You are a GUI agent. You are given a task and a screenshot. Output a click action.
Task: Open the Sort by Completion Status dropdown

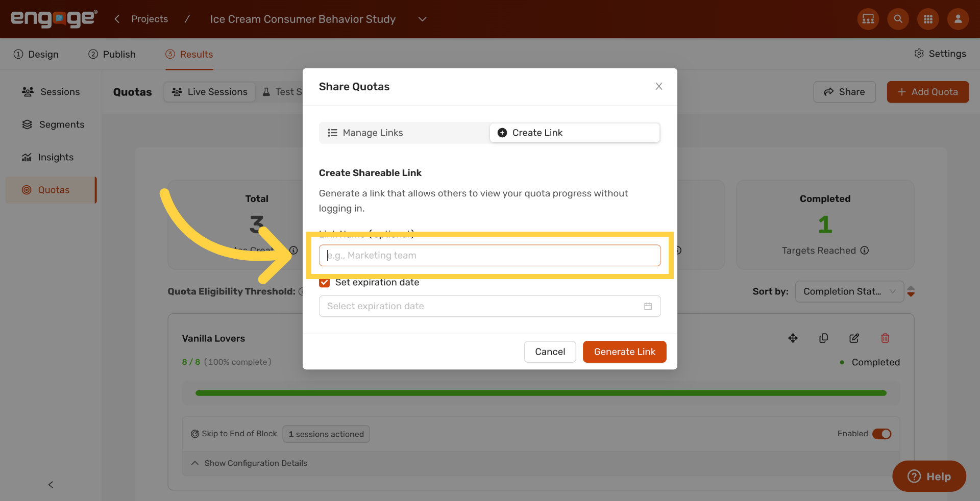pyautogui.click(x=850, y=291)
